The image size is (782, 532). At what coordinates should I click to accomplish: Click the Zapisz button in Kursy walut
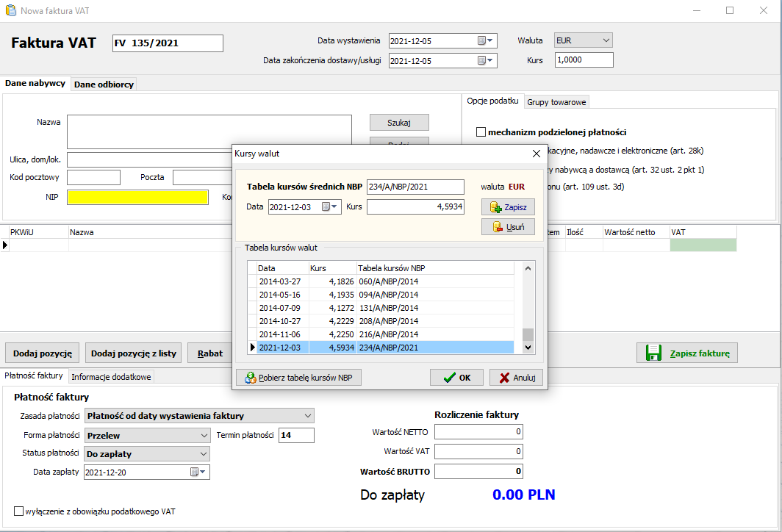click(508, 207)
